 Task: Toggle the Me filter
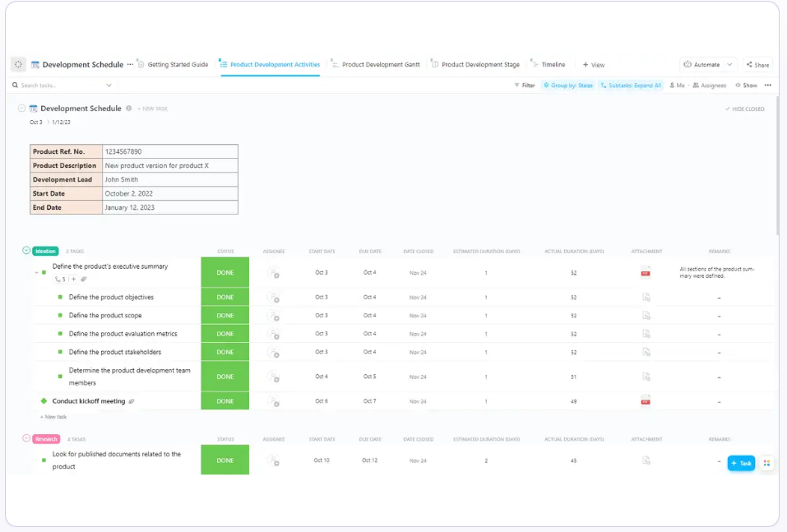(x=677, y=86)
